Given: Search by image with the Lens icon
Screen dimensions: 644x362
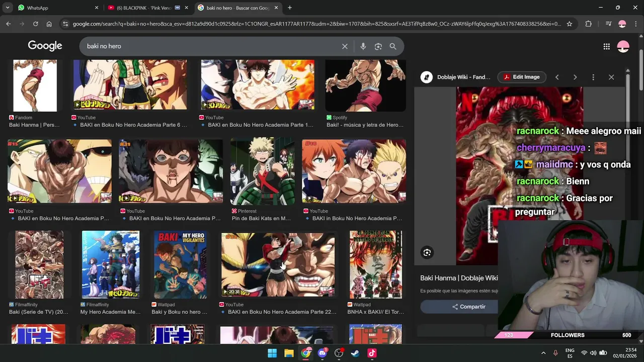Looking at the screenshot, I should (x=378, y=46).
